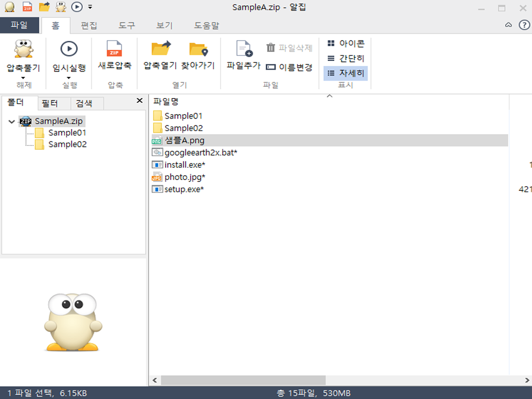This screenshot has height=399, width=532.
Task: Switch to the 도구 ribbon tab
Action: [126, 26]
